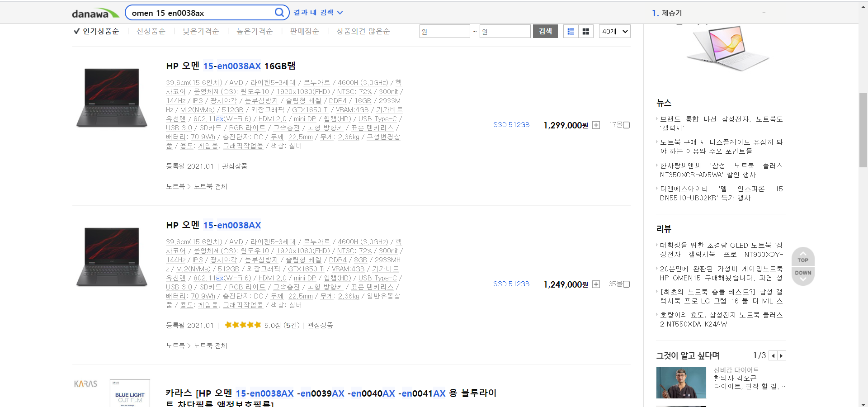The width and height of the screenshot is (868, 407).
Task: Check compare box for 16GB램 model
Action: click(x=627, y=125)
